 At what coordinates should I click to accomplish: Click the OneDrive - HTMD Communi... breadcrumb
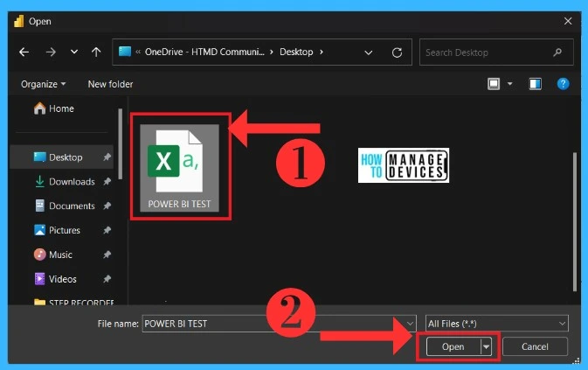point(204,52)
